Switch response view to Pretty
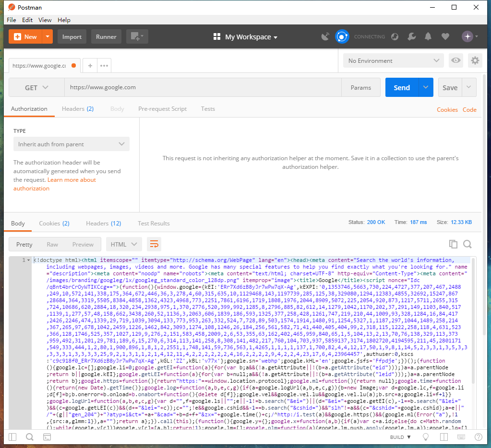The height and width of the screenshot is (448, 491). (24, 244)
